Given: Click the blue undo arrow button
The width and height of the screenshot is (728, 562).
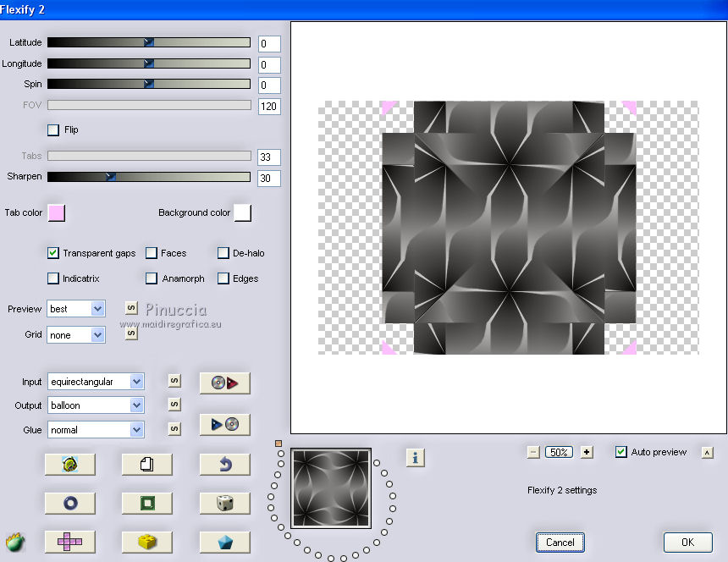Looking at the screenshot, I should click(x=224, y=464).
